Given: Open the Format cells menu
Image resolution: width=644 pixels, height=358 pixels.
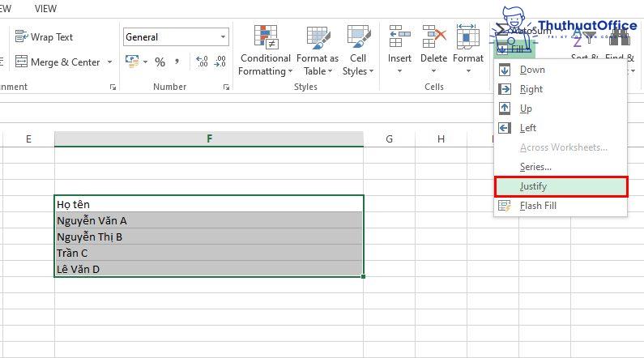Looking at the screenshot, I should 467,49.
